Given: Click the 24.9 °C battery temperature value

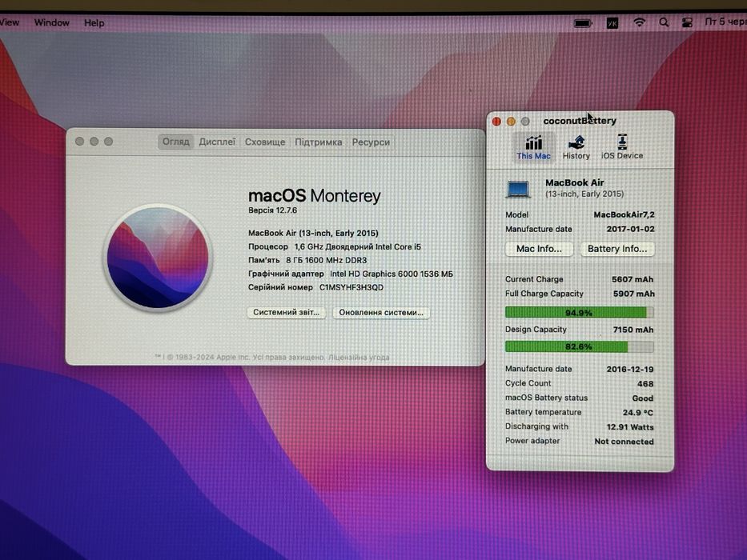Looking at the screenshot, I should click(x=638, y=412).
